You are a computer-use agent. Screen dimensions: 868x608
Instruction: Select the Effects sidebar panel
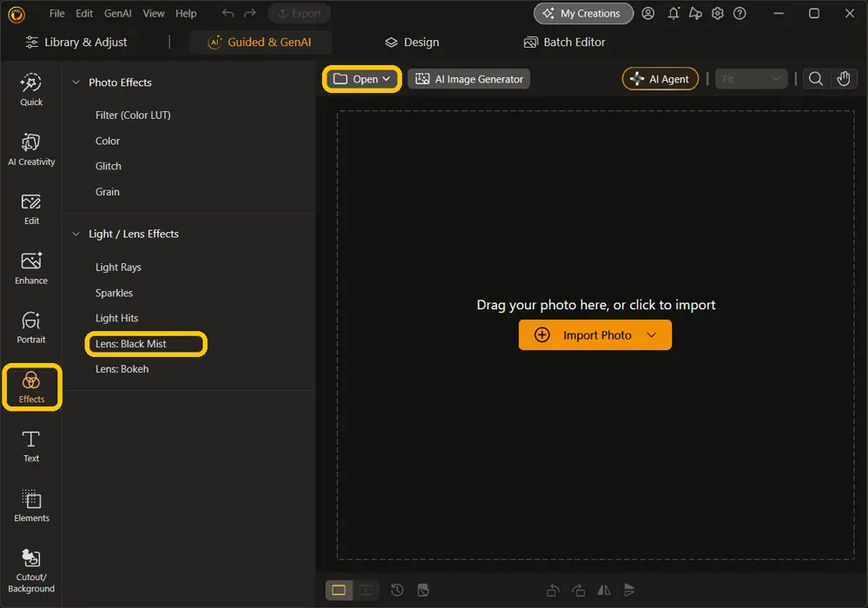[31, 387]
